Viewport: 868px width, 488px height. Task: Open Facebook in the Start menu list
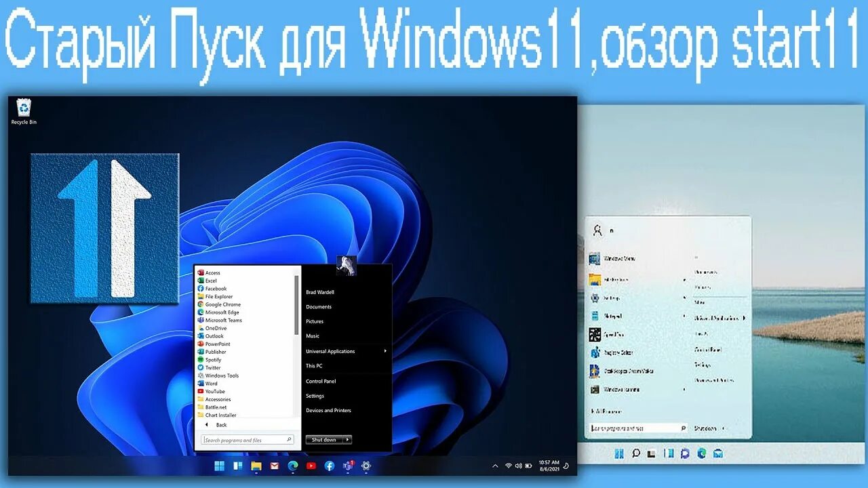point(212,289)
